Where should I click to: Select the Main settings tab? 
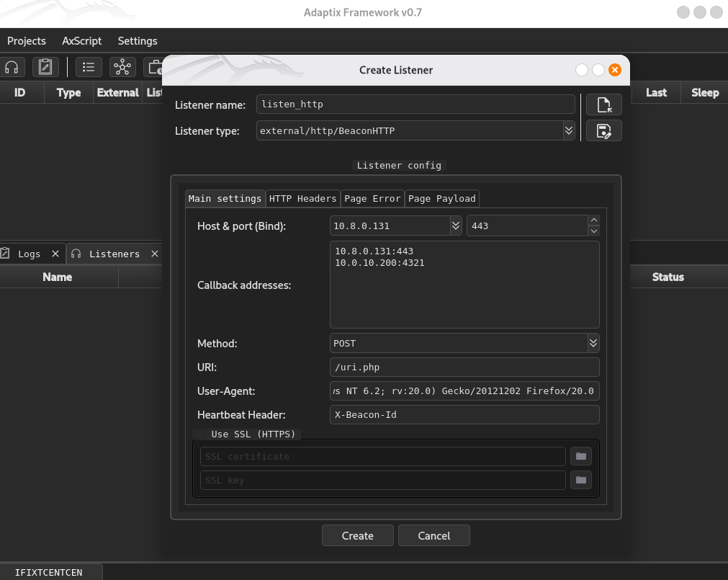click(225, 199)
